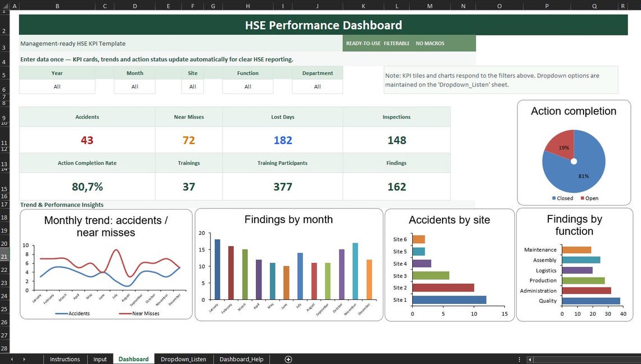Screen dimensions: 641x364
Task: Click the Closed legend entry
Action: point(562,198)
